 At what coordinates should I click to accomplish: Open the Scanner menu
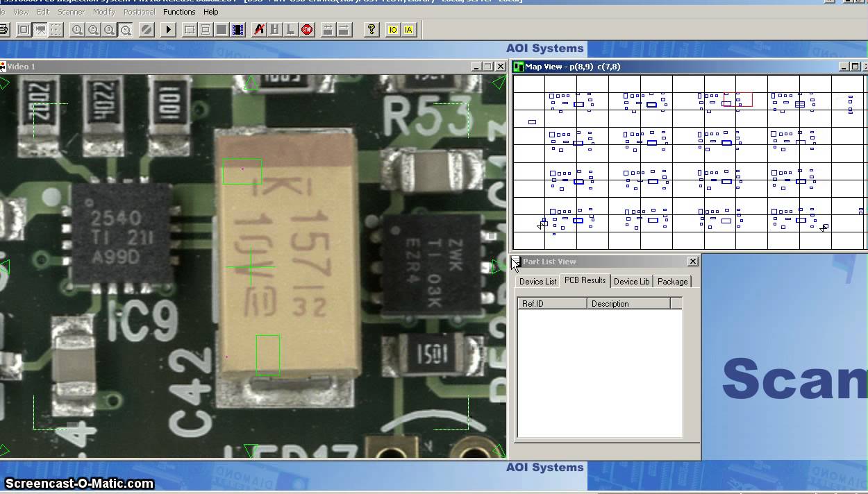point(72,12)
